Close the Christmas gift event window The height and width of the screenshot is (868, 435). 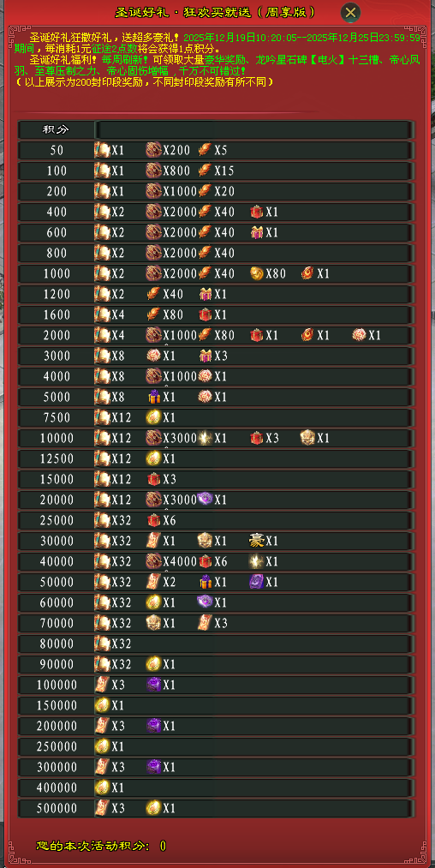coord(350,13)
